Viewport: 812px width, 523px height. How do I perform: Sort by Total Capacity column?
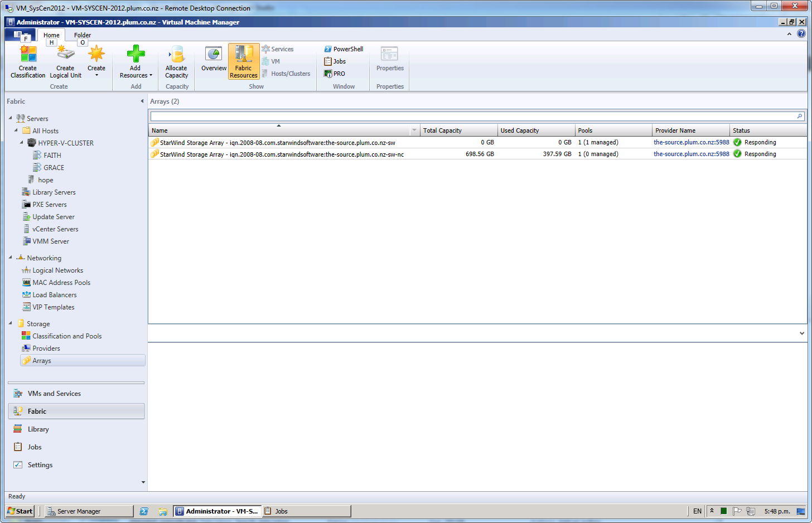pos(458,130)
